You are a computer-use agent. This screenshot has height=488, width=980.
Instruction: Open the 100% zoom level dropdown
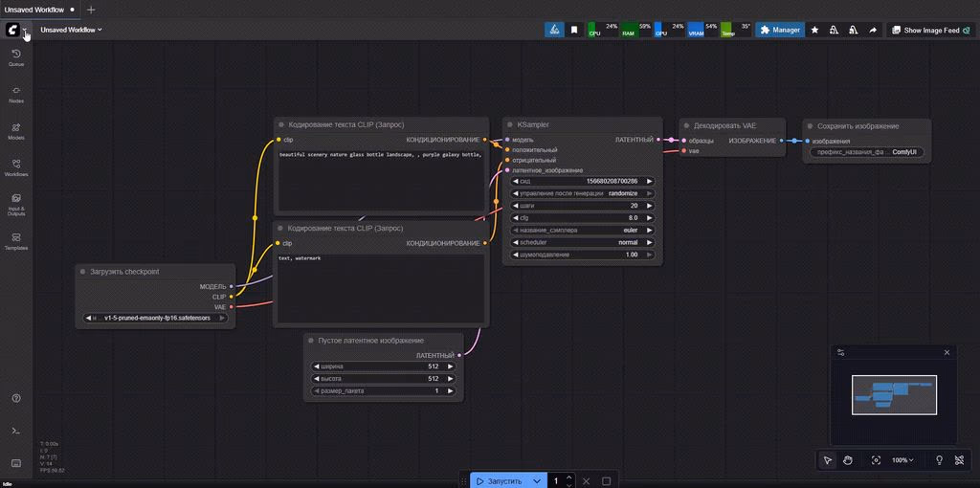pos(902,460)
